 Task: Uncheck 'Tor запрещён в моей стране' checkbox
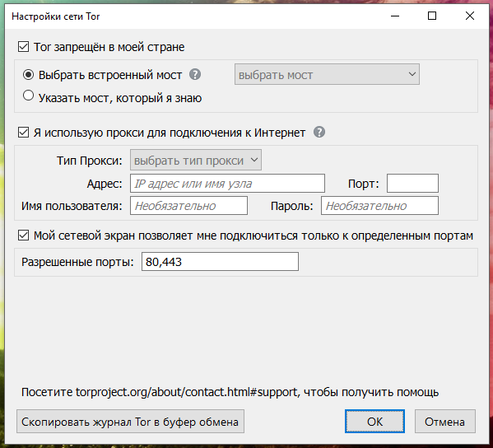point(24,47)
